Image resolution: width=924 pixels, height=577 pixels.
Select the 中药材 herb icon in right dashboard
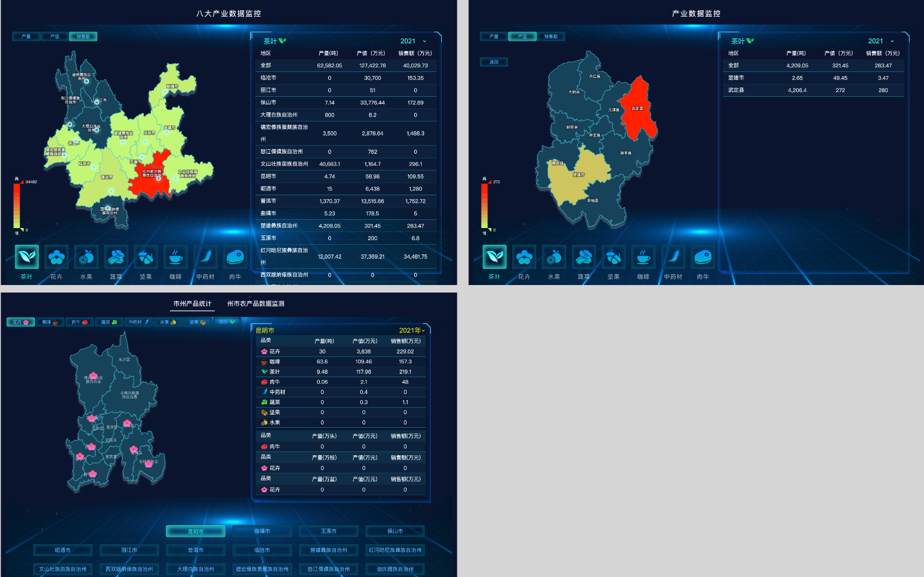pos(673,257)
